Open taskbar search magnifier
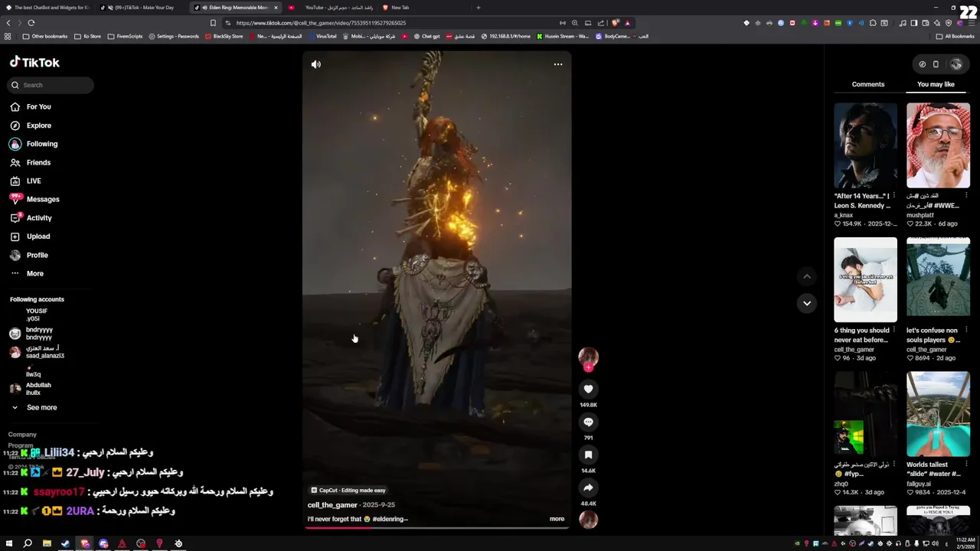980x551 pixels. pyautogui.click(x=28, y=543)
